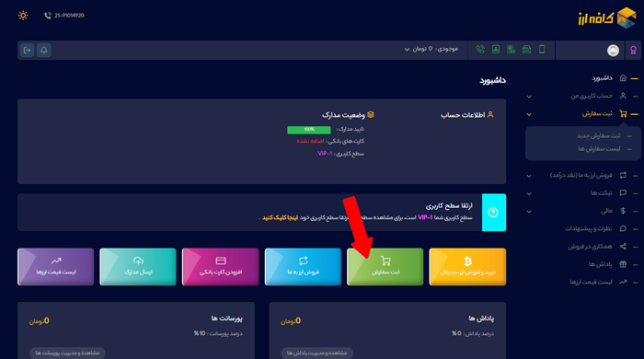Click the share icon beside همکاری در فروش
644x359 pixels.
point(623,247)
